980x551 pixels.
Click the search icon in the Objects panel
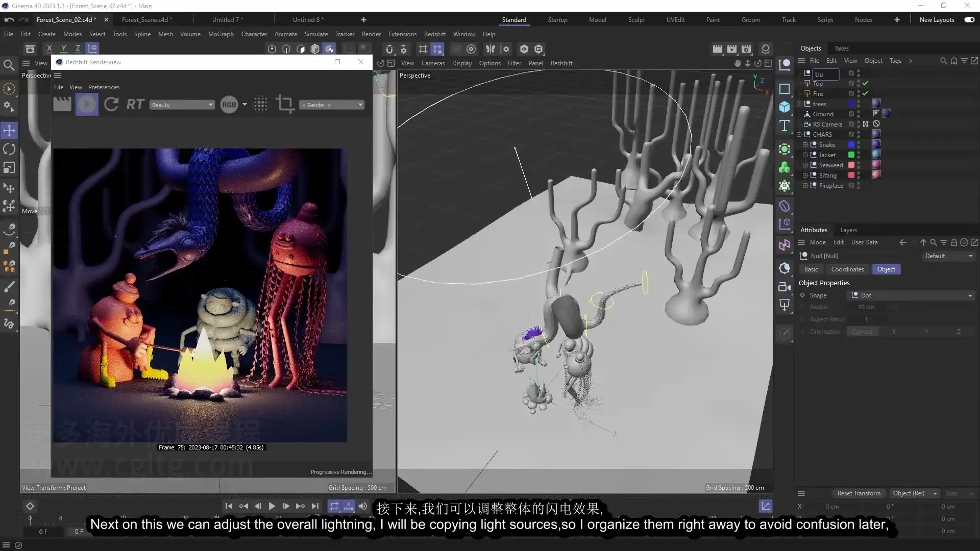pyautogui.click(x=943, y=61)
